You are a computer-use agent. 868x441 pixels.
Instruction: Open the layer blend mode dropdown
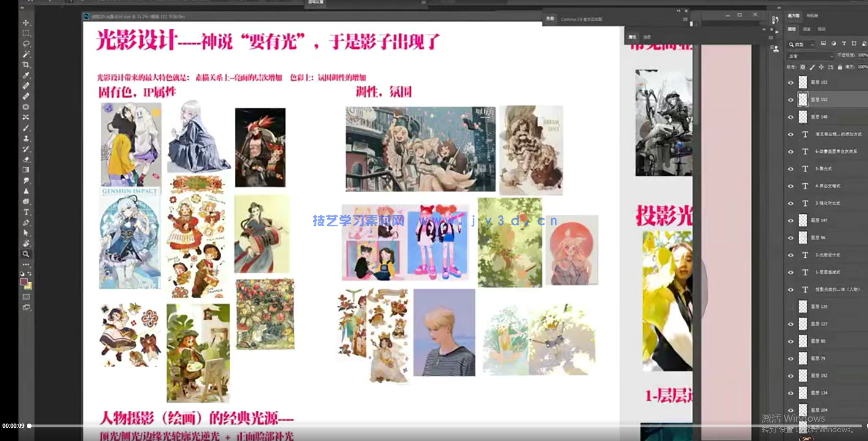coord(811,56)
